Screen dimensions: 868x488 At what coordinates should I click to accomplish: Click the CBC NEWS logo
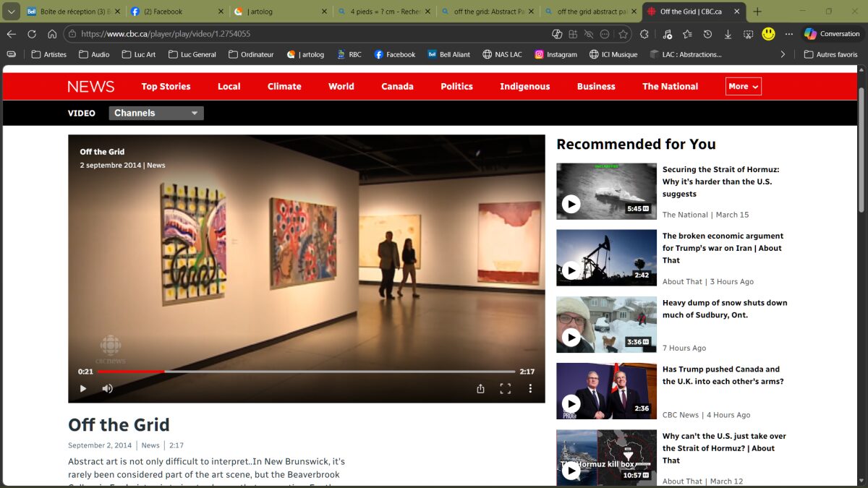point(91,87)
